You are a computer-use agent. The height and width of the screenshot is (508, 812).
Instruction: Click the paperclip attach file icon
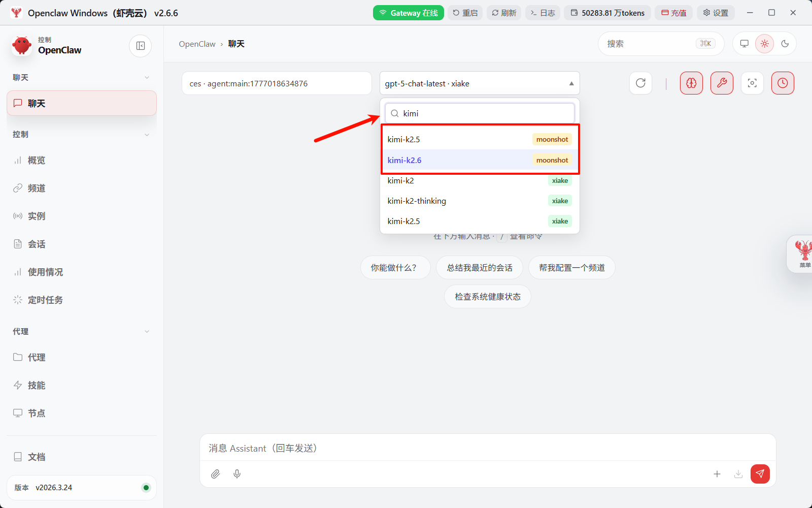point(216,474)
